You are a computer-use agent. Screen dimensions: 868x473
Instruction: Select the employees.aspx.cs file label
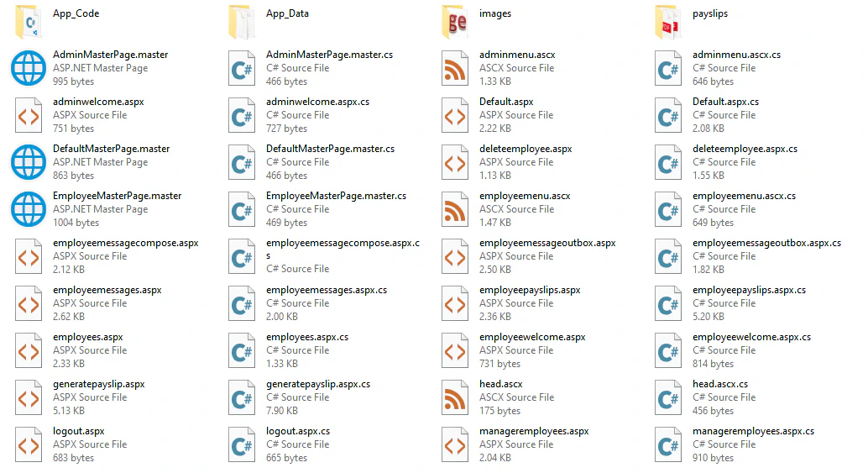[x=307, y=337]
